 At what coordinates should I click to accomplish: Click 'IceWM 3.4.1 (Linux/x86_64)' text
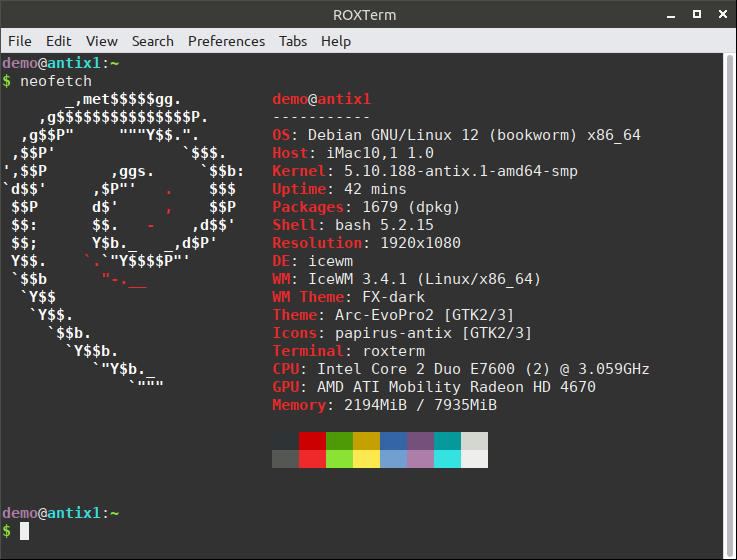[x=424, y=279]
